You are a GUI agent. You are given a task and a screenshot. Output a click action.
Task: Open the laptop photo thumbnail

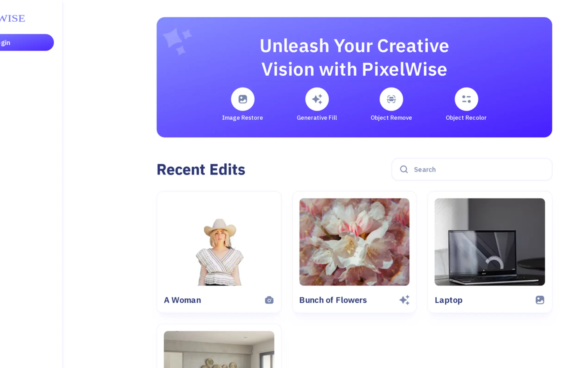point(490,242)
